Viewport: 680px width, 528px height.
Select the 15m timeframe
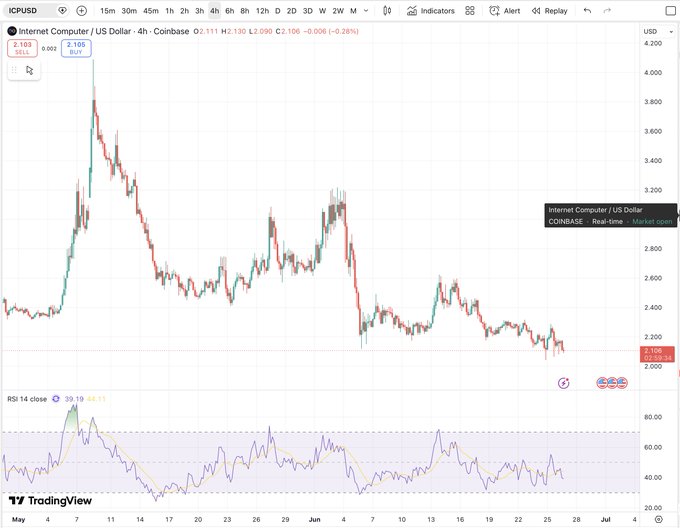(108, 11)
